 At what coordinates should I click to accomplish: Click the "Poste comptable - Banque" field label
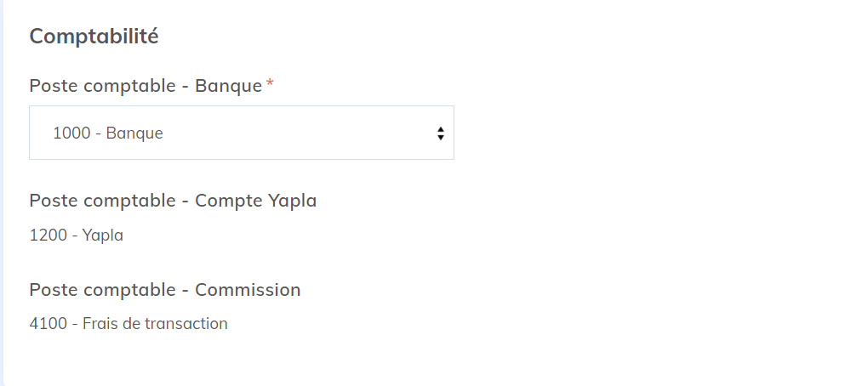(146, 86)
